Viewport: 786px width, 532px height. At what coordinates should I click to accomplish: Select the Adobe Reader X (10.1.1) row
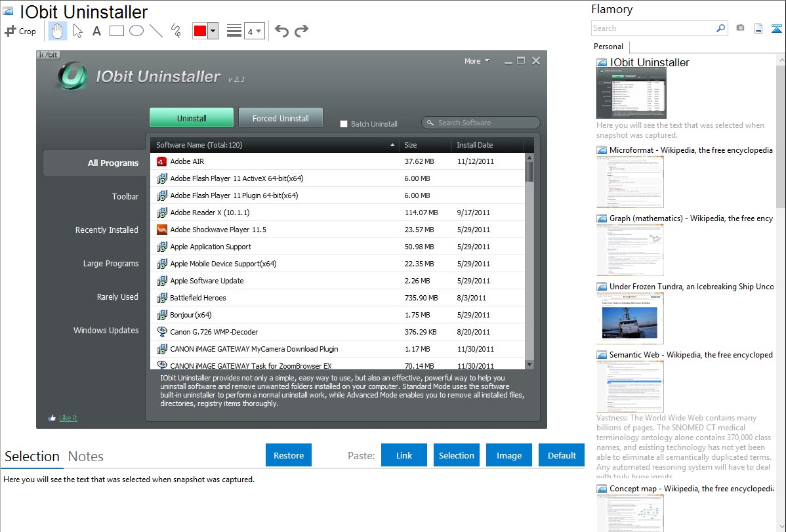tap(337, 213)
